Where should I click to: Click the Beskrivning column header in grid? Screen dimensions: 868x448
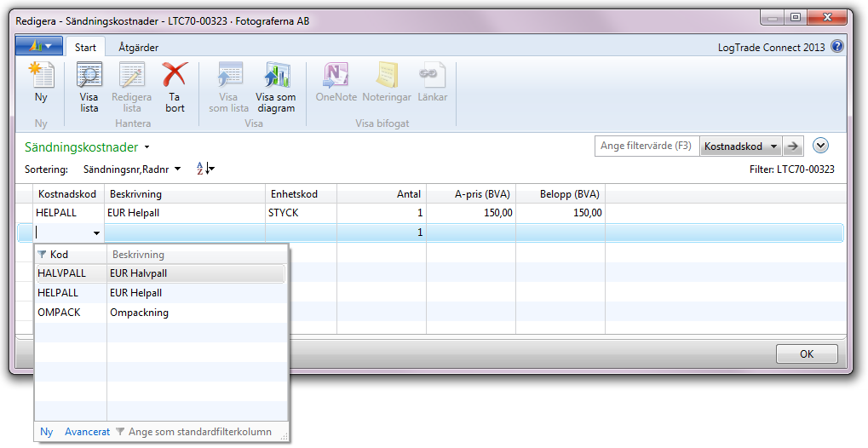[185, 194]
